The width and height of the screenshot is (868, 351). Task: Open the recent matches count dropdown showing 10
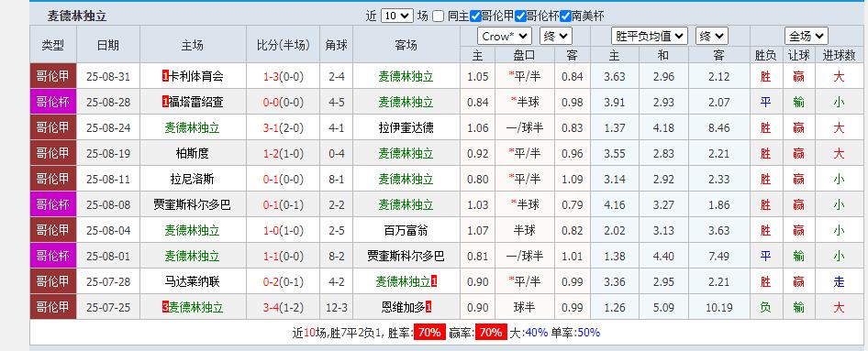(397, 16)
